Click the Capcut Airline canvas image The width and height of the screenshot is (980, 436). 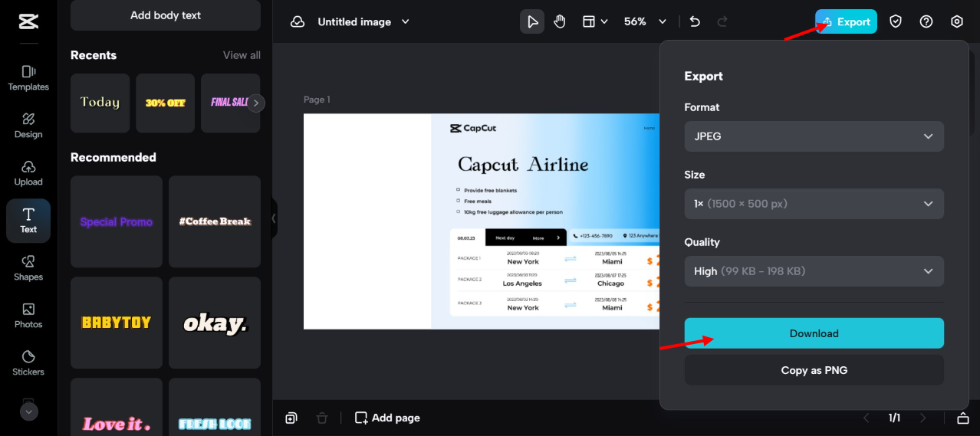point(482,221)
